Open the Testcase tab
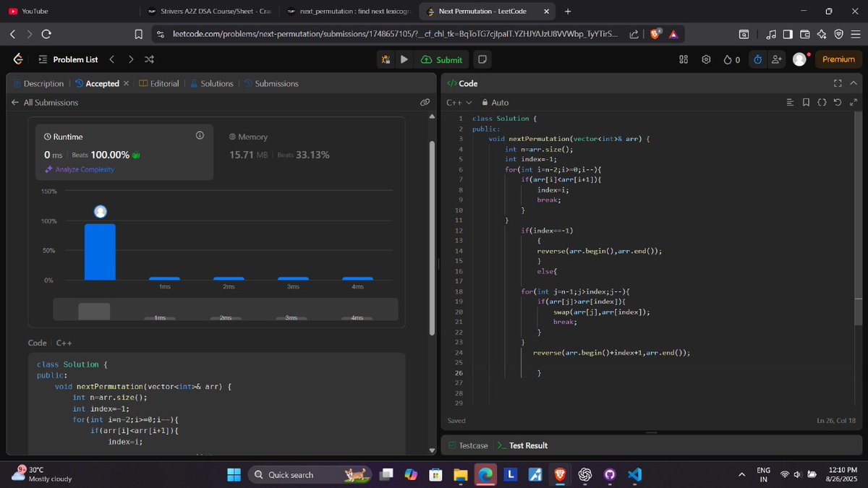 pyautogui.click(x=473, y=445)
